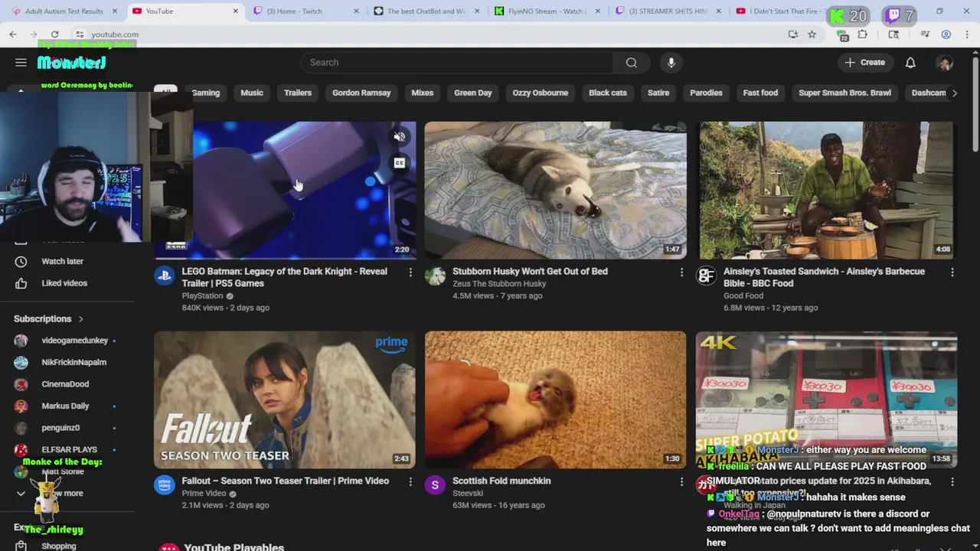
Task: Open Fallout Season Two Teaser title
Action: point(285,481)
